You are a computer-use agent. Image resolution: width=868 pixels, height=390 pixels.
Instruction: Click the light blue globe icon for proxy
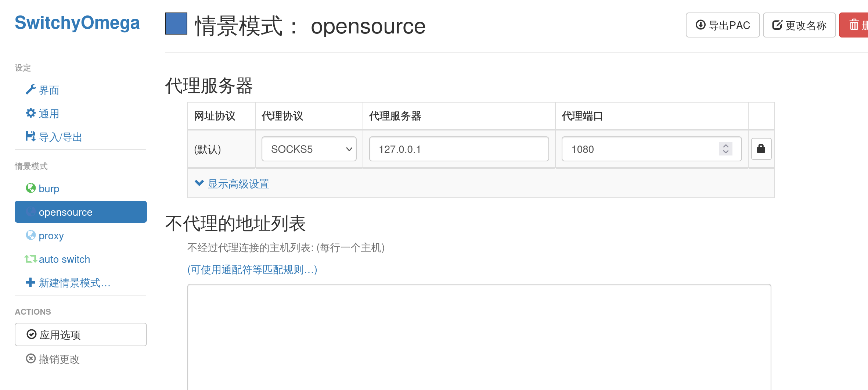pos(31,235)
